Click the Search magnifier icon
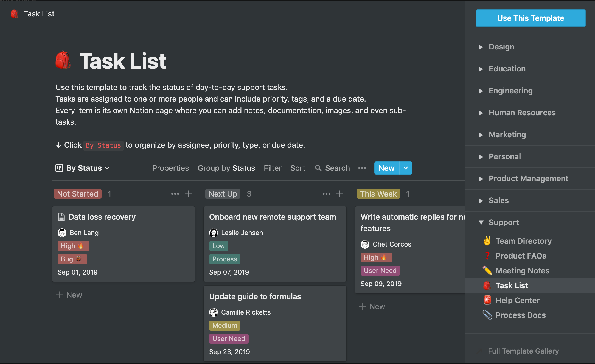 tap(318, 168)
